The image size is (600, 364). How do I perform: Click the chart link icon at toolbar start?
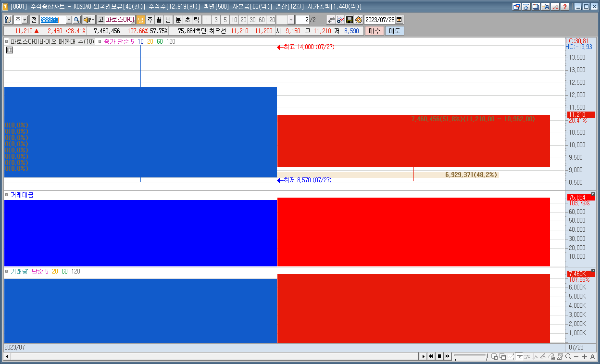coord(8,20)
